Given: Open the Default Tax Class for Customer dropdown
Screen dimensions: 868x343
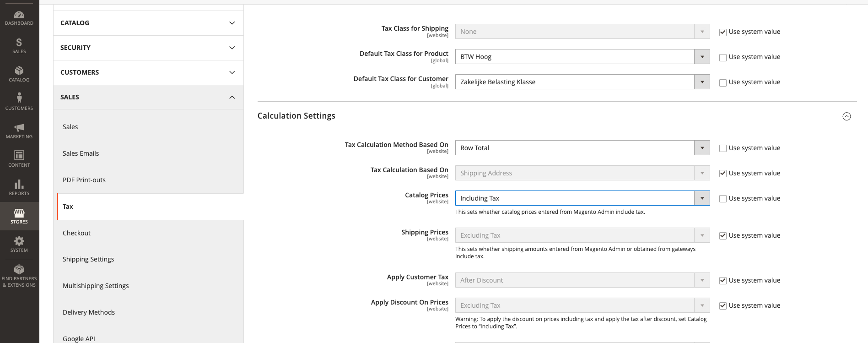Looking at the screenshot, I should (x=582, y=82).
